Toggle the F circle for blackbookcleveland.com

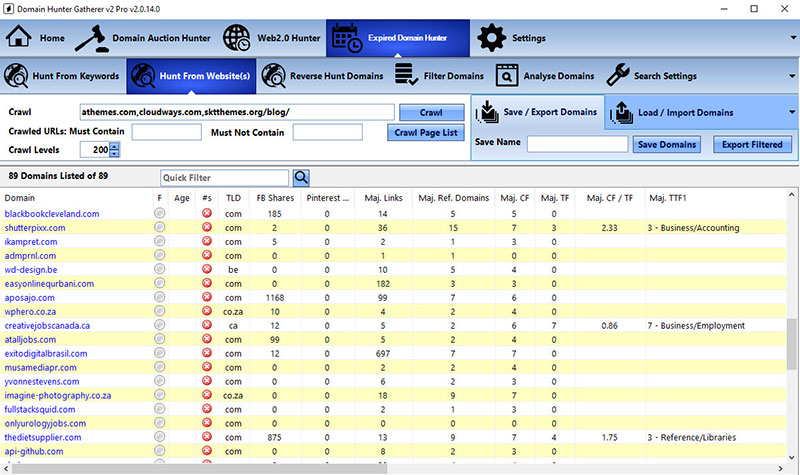159,214
